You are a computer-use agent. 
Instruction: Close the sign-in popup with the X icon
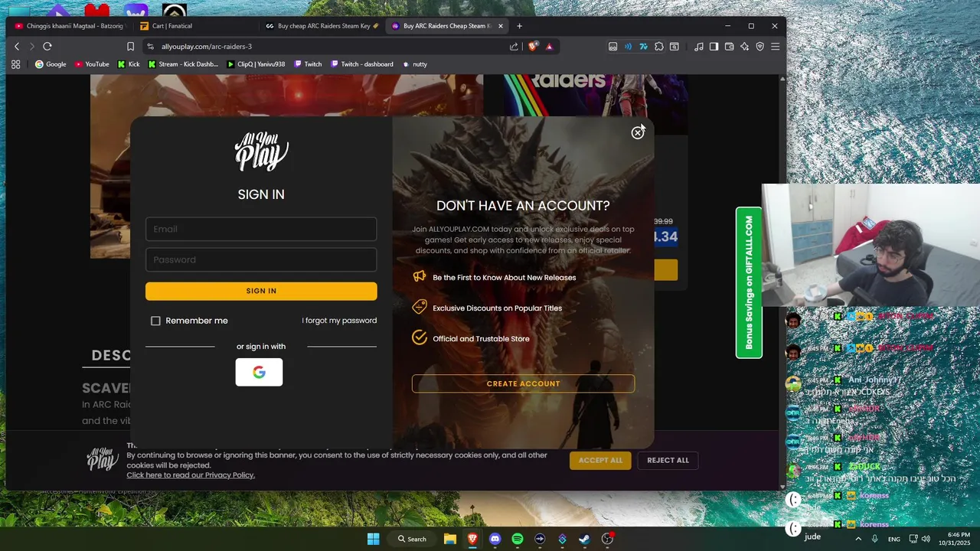(x=637, y=133)
